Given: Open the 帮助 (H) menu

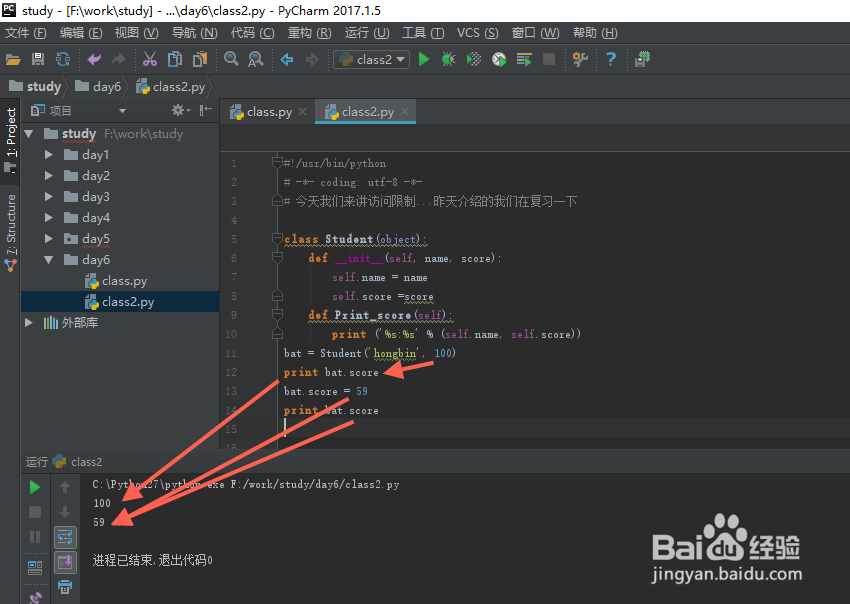Looking at the screenshot, I should click(x=595, y=33).
